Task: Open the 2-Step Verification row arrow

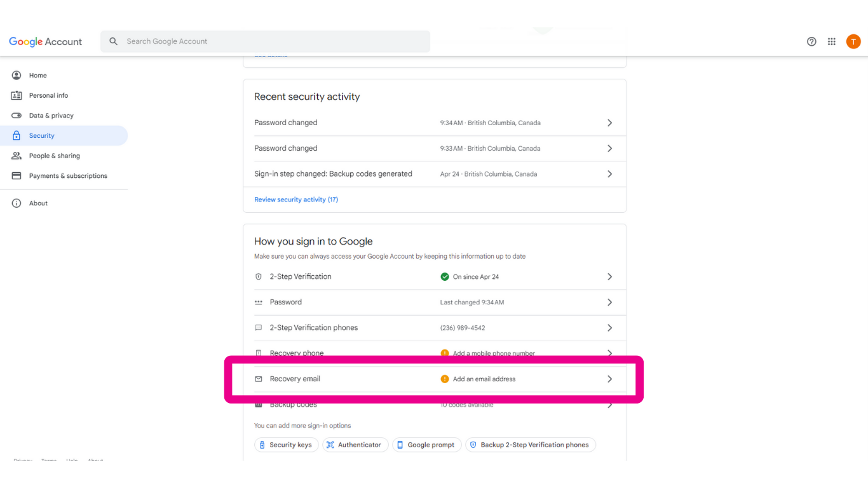Action: [609, 277]
